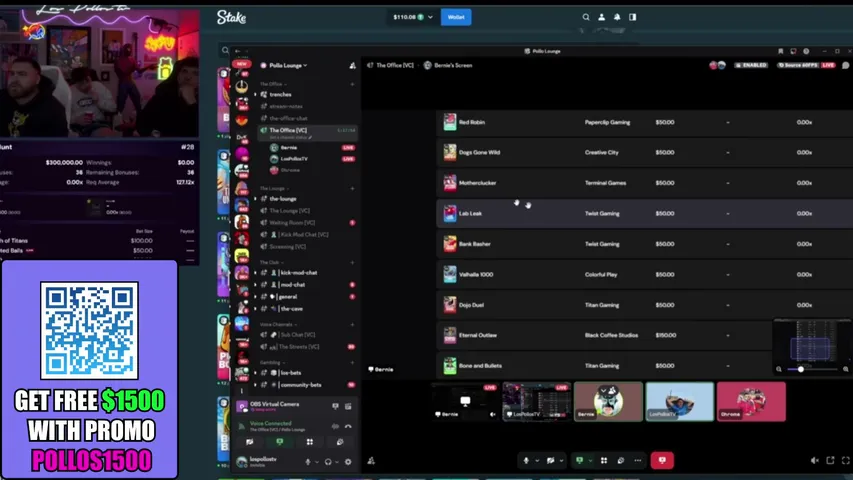853x480 pixels.
Task: Select LosPollosTV live stream thumbnail
Action: pos(536,402)
